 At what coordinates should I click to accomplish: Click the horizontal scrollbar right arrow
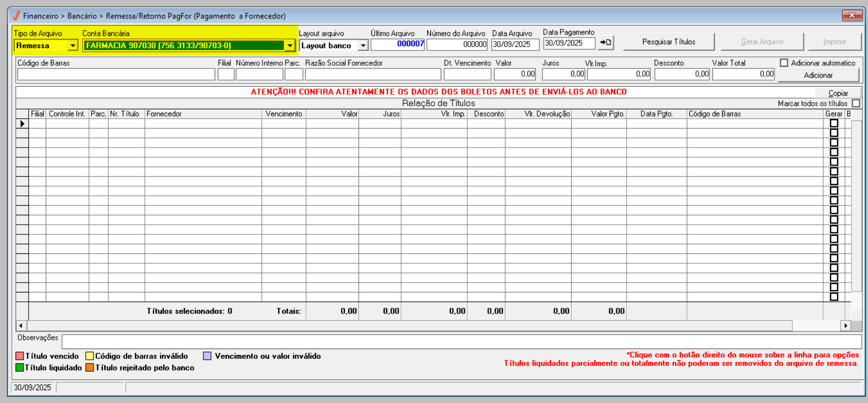845,325
